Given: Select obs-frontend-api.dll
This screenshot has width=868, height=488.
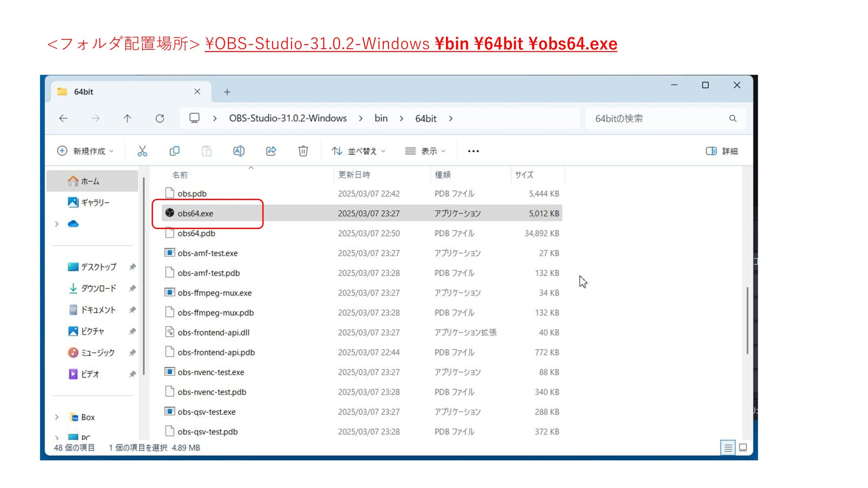Looking at the screenshot, I should (x=362, y=332).
